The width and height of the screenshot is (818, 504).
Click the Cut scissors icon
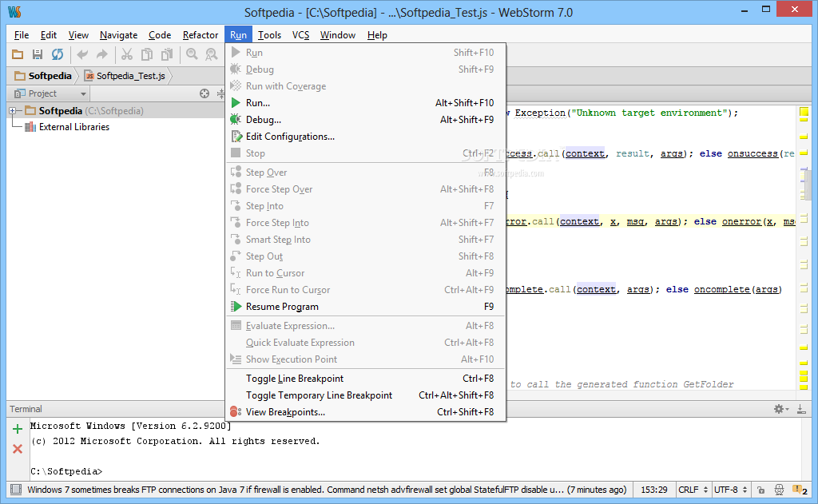[x=127, y=54]
